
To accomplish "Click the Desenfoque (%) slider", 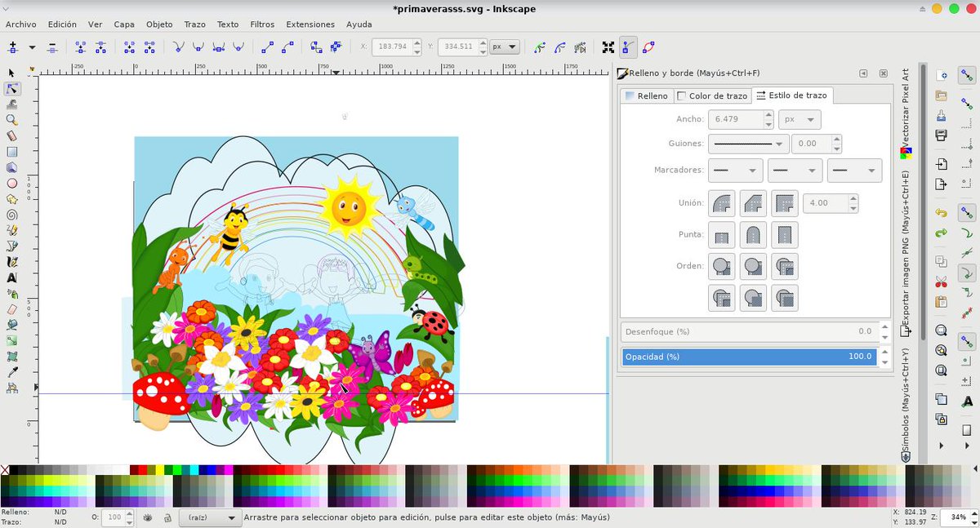I will [x=750, y=331].
